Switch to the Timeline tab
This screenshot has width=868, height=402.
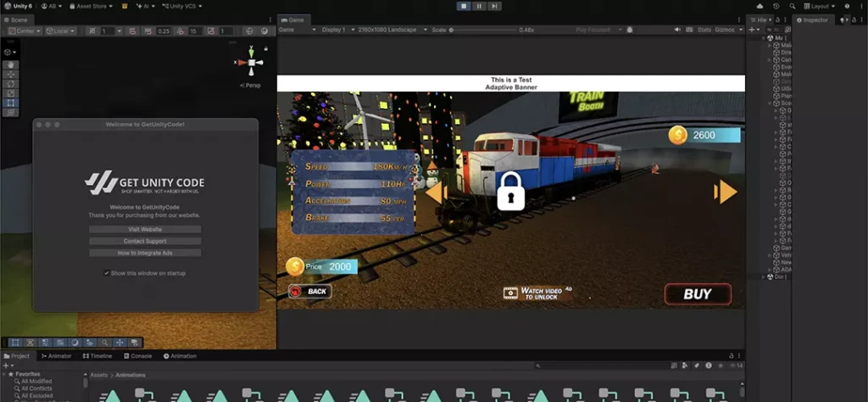click(97, 356)
